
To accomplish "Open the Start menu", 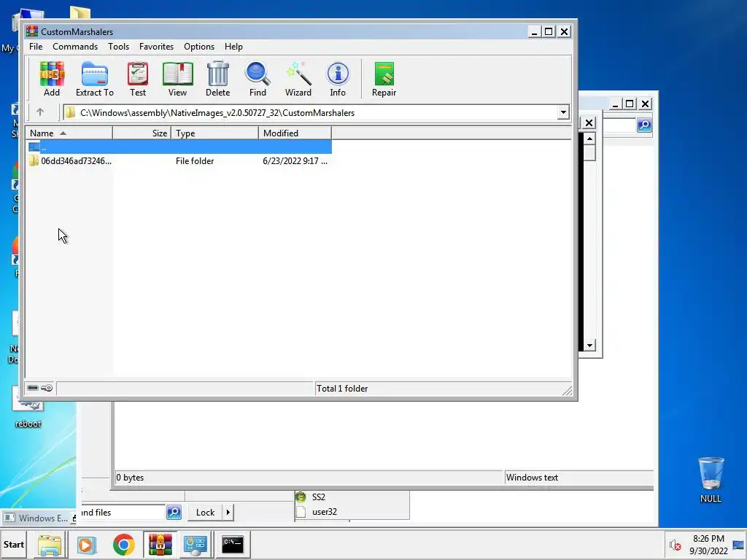I will 13,544.
